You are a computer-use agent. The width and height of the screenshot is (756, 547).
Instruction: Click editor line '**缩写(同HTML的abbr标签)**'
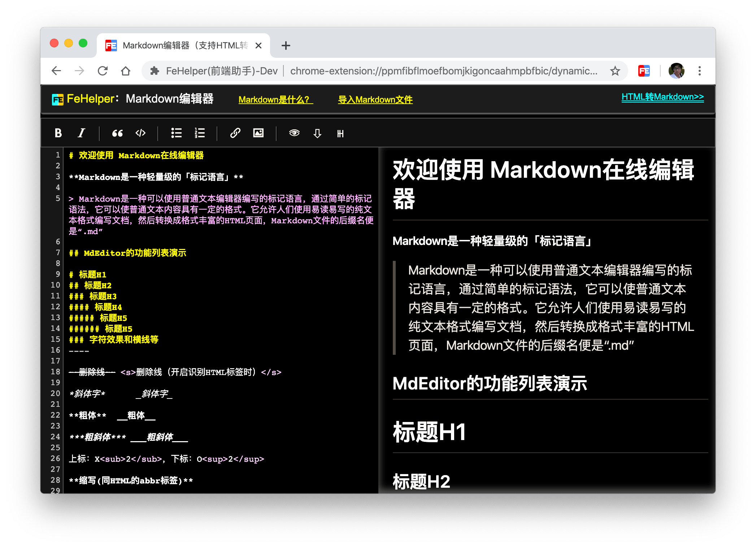tap(131, 481)
